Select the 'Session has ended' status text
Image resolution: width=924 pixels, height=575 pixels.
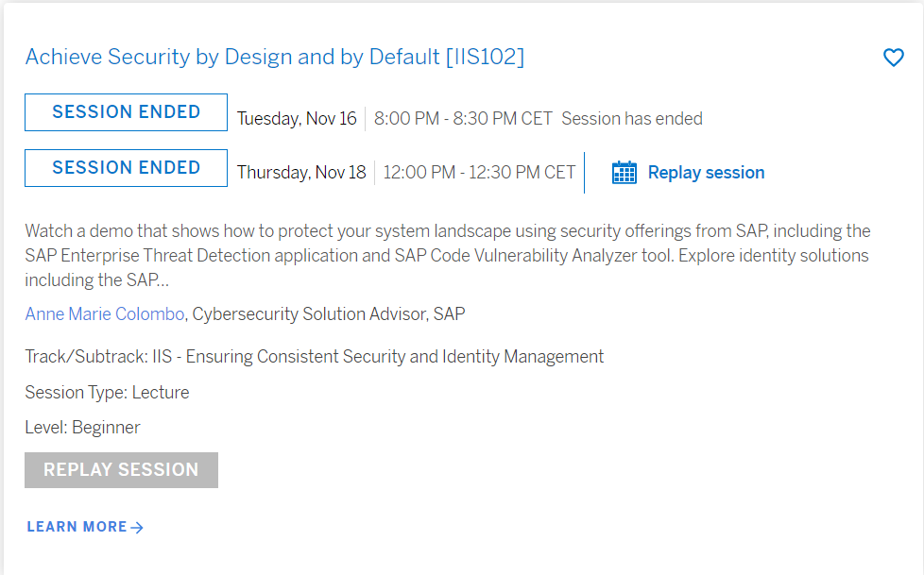[x=632, y=118]
